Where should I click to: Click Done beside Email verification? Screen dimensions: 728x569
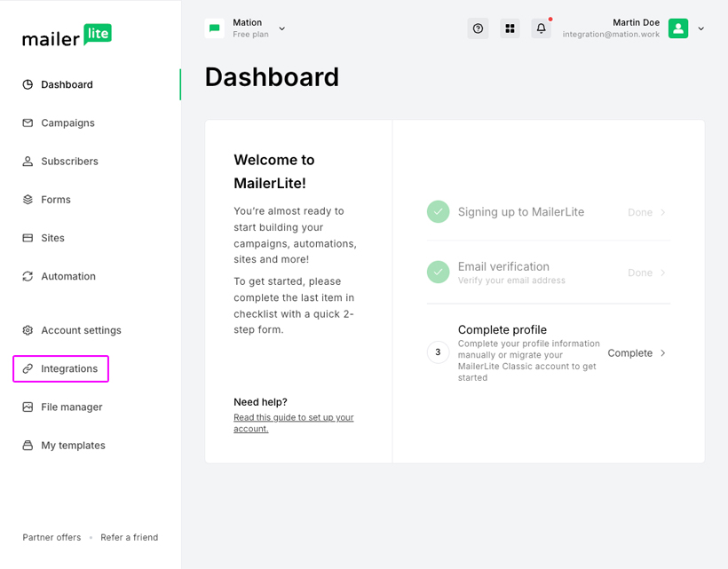click(640, 273)
